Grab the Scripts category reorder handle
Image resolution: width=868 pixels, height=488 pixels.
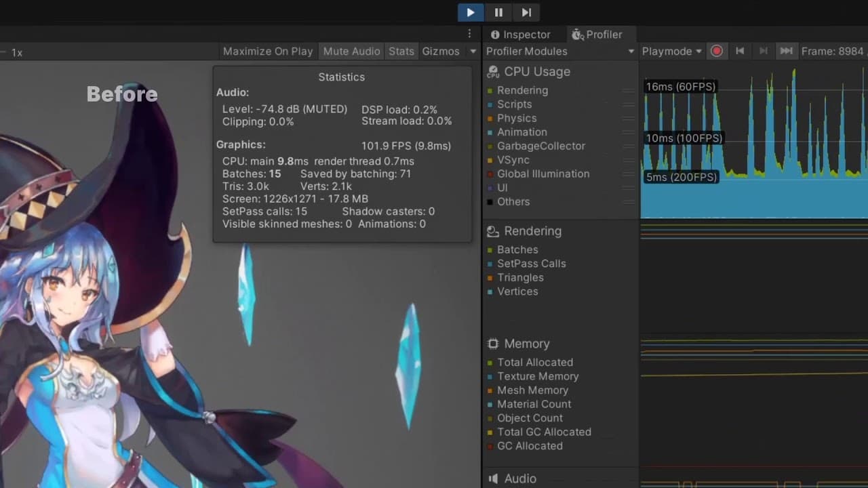click(629, 105)
